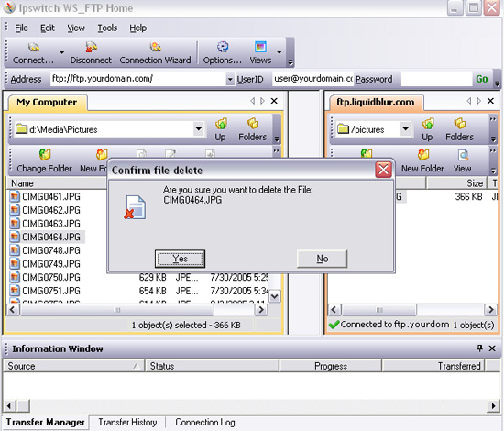Expand the Address dropdown list

[230, 79]
